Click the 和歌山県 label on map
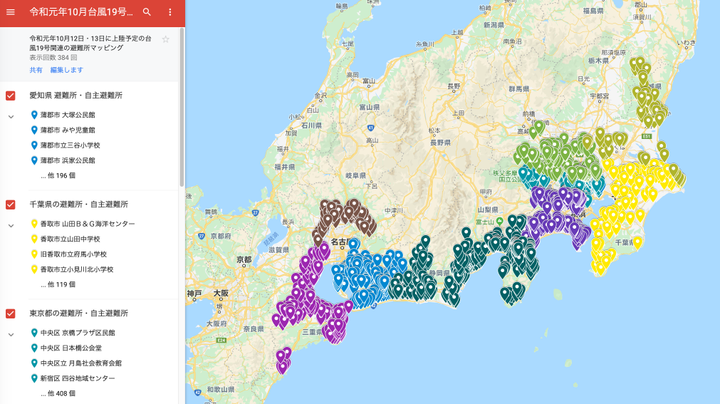720x404 pixels. click(220, 389)
